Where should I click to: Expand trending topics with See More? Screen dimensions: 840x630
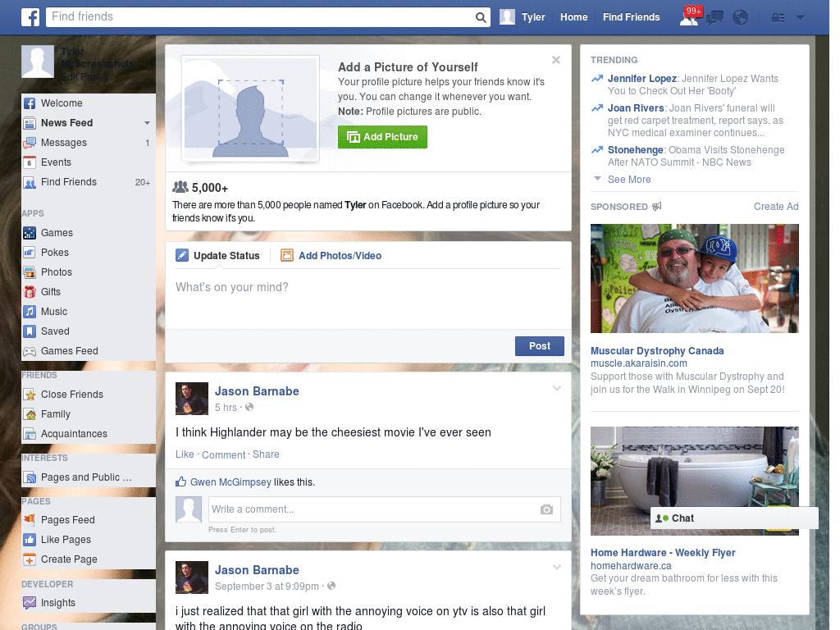tap(629, 180)
